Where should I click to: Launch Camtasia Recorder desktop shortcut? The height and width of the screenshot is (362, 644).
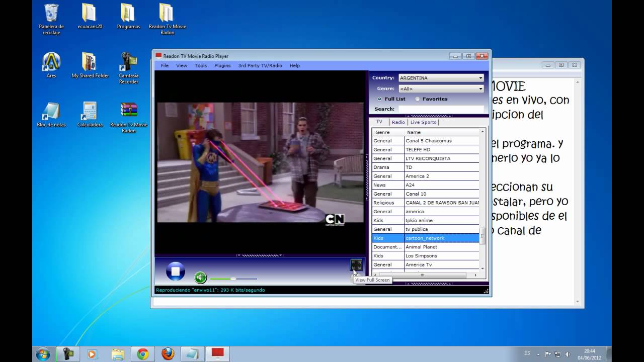[129, 68]
